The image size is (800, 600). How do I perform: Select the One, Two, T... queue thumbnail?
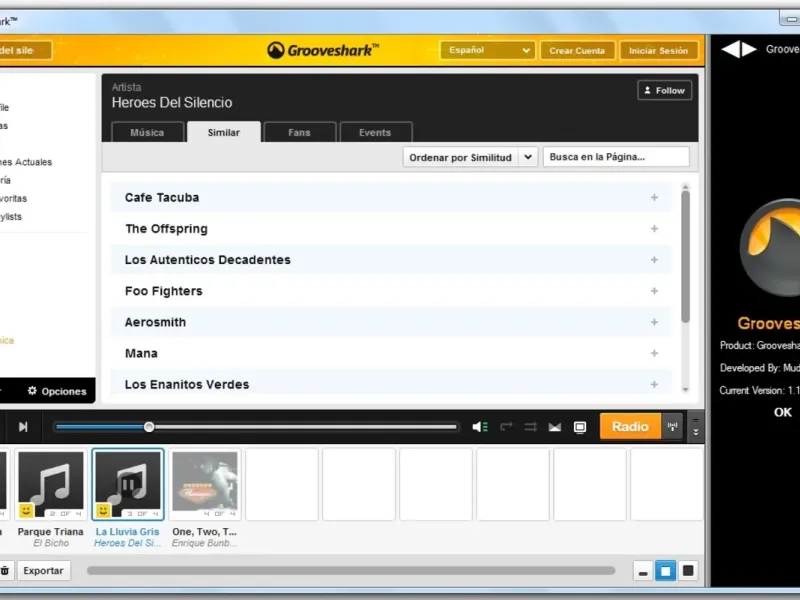pyautogui.click(x=205, y=484)
